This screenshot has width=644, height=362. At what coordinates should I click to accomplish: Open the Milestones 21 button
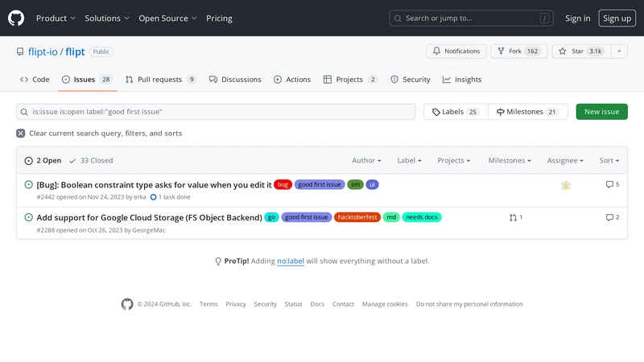[527, 112]
